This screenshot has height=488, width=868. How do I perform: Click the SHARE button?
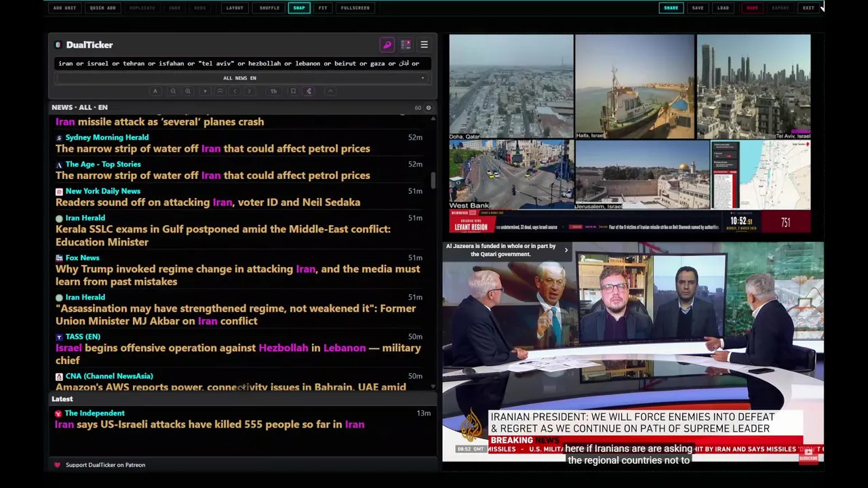pos(671,8)
